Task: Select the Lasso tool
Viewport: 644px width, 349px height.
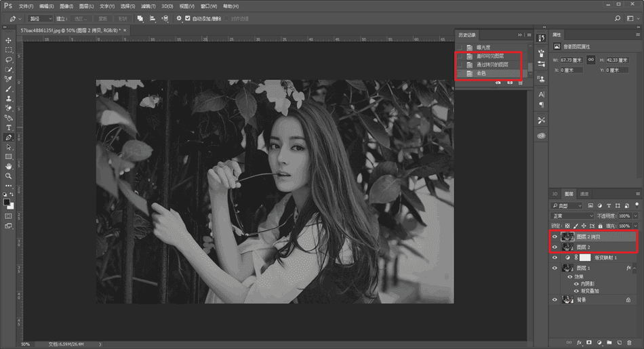Action: point(9,60)
